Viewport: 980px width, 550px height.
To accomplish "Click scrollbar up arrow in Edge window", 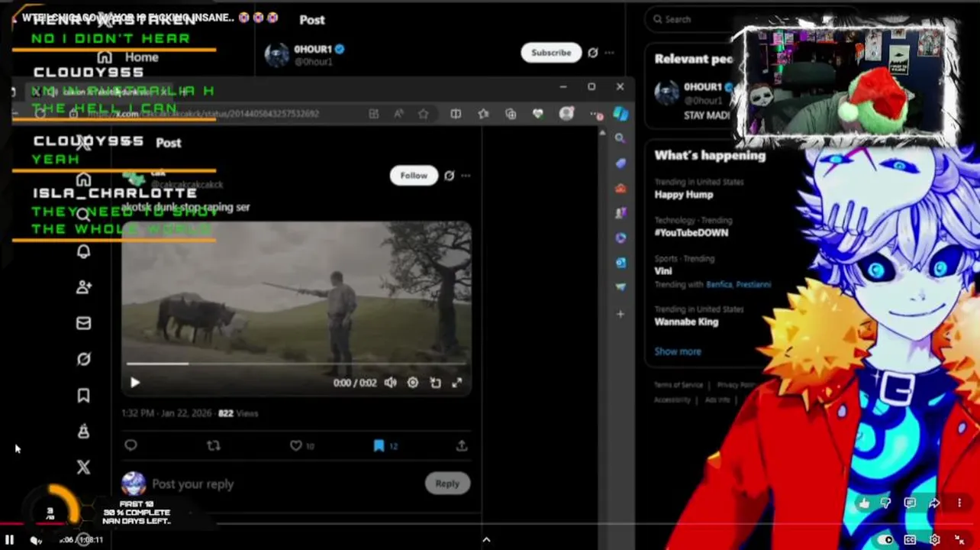I will click(x=602, y=134).
